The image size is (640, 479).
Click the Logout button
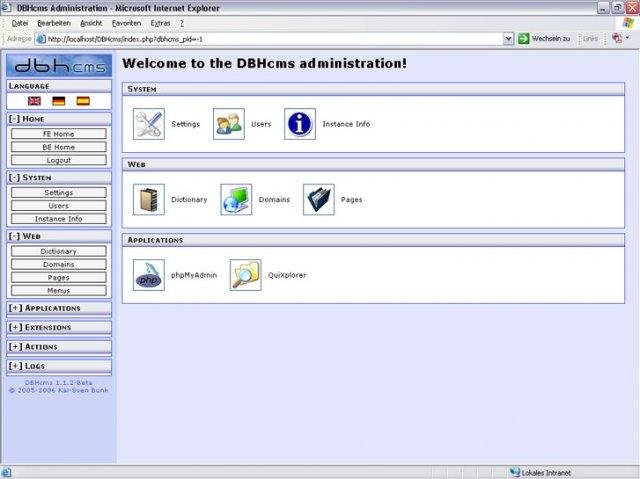[59, 160]
